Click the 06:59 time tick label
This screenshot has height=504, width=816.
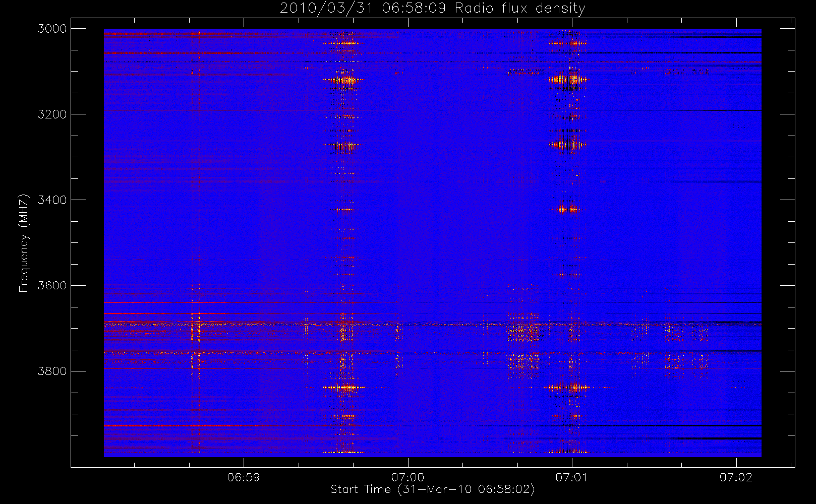(244, 477)
